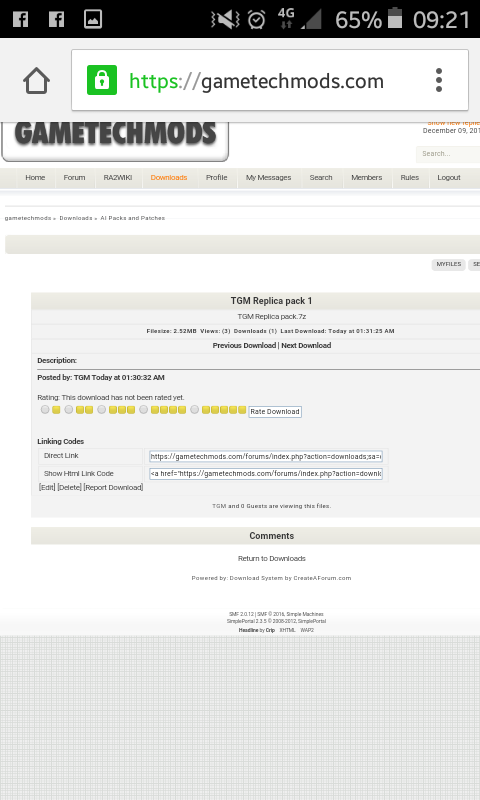Select the five-star rating radio button
480x800 pixels.
[x=194, y=410]
